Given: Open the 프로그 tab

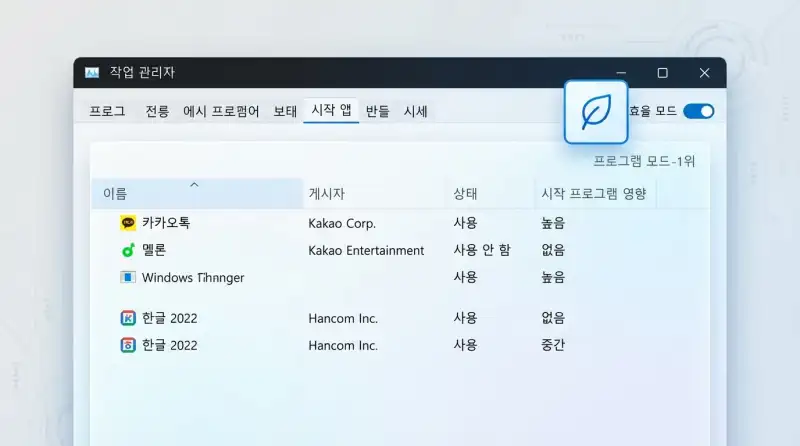Looking at the screenshot, I should pyautogui.click(x=107, y=111).
